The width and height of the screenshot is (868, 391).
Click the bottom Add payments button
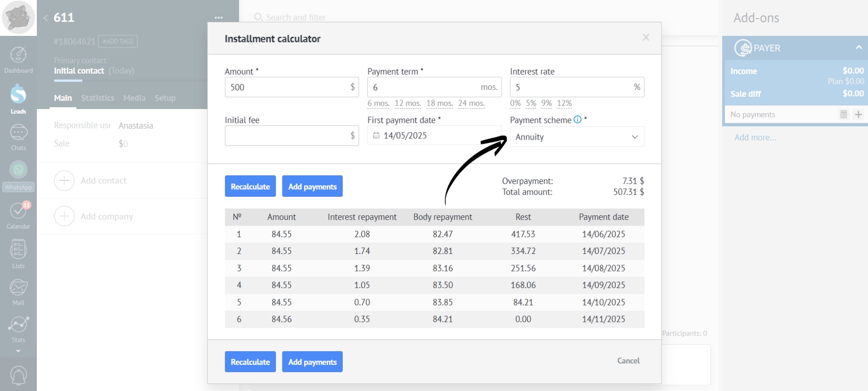point(312,362)
